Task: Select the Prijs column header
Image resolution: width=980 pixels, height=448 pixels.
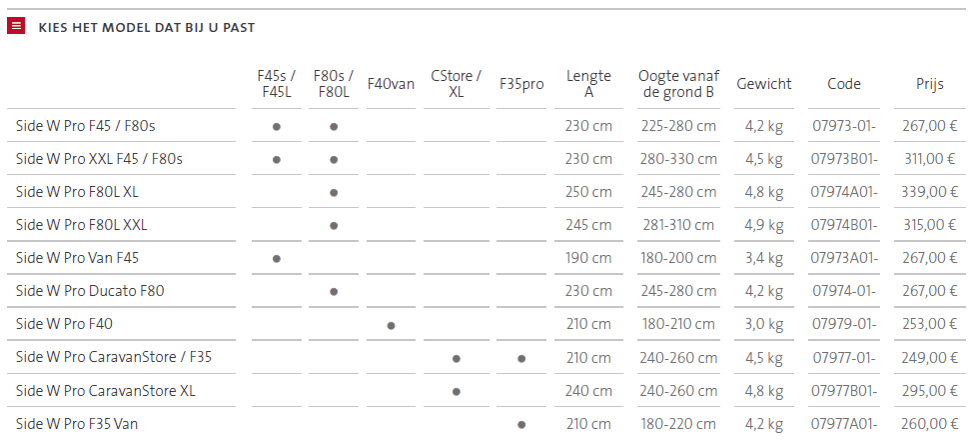Action: [929, 84]
